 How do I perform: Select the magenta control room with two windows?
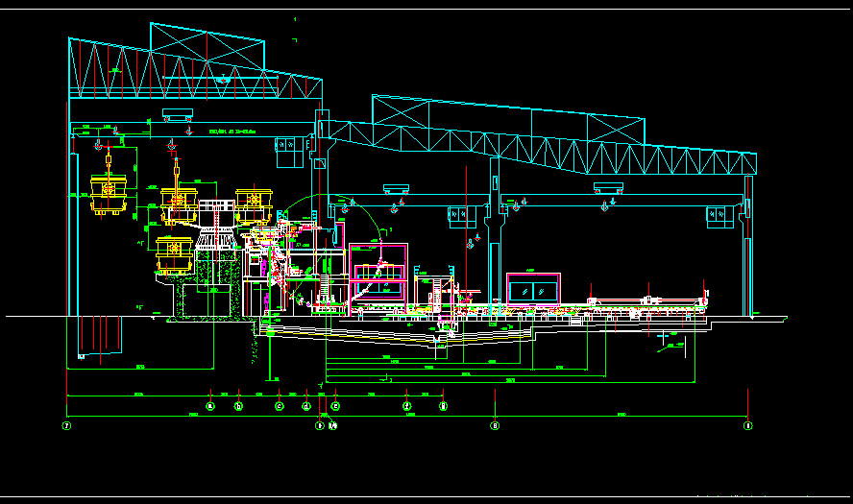point(533,289)
